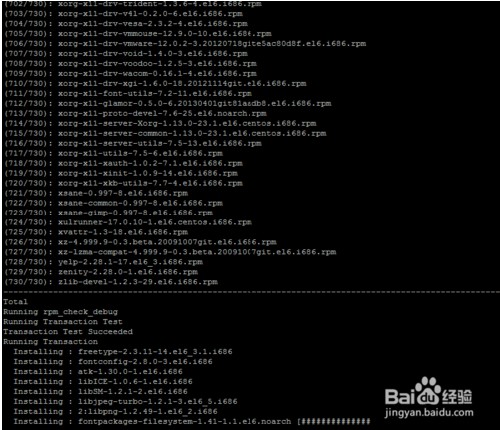500x430 pixels.
Task: Click the libjpeg-turbo installing line
Action: coord(125,402)
